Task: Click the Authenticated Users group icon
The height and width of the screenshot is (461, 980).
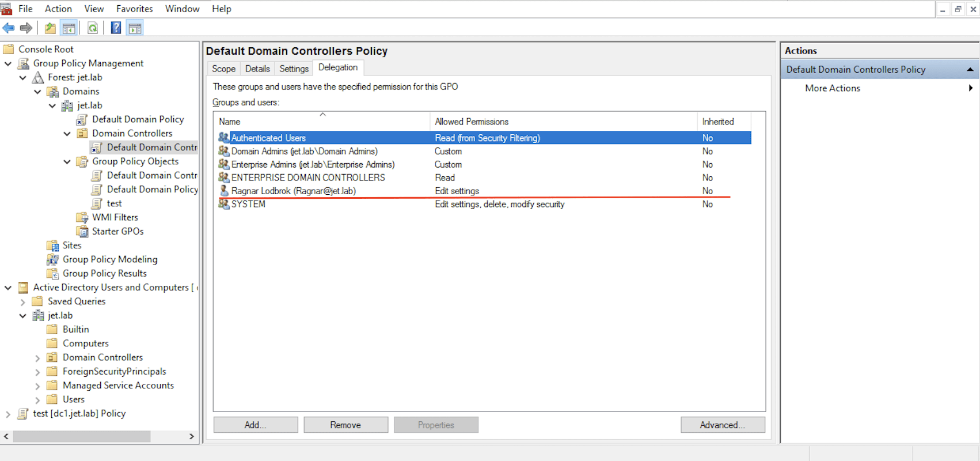Action: [x=224, y=138]
